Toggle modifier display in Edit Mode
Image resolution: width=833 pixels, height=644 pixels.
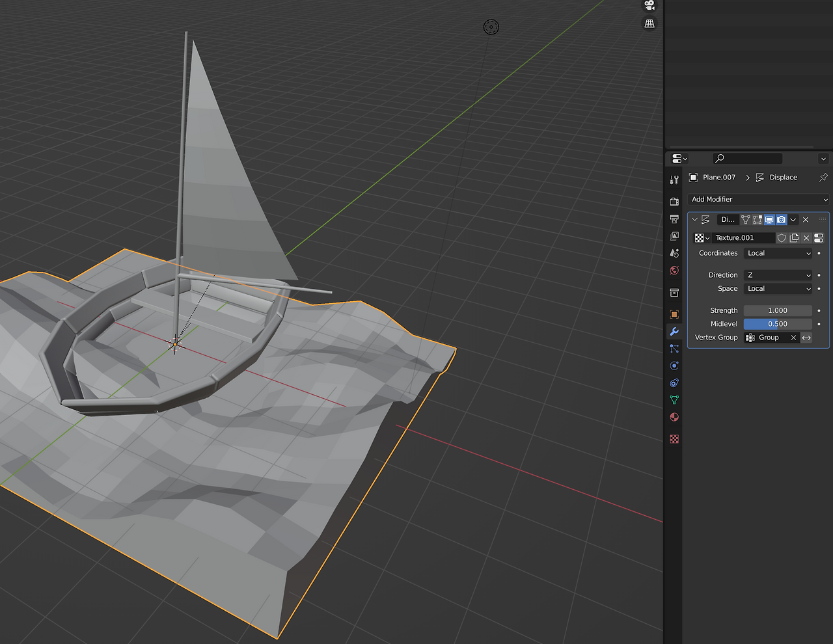coord(758,220)
